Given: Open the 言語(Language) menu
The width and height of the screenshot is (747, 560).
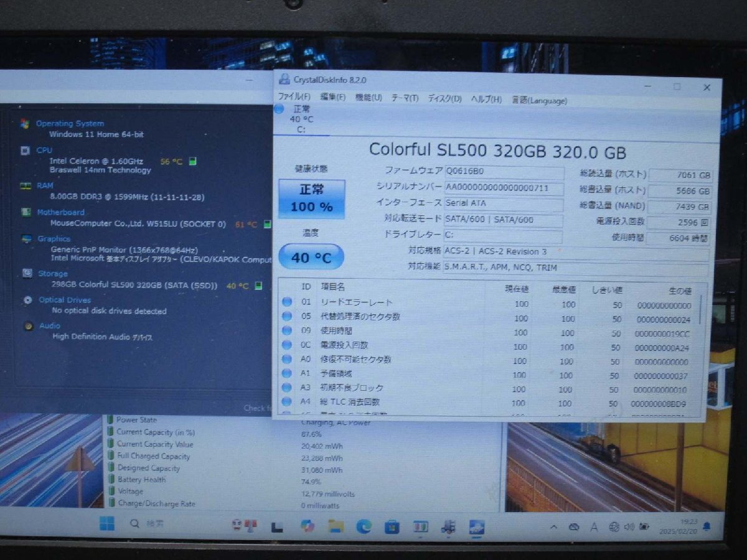Looking at the screenshot, I should (x=539, y=100).
